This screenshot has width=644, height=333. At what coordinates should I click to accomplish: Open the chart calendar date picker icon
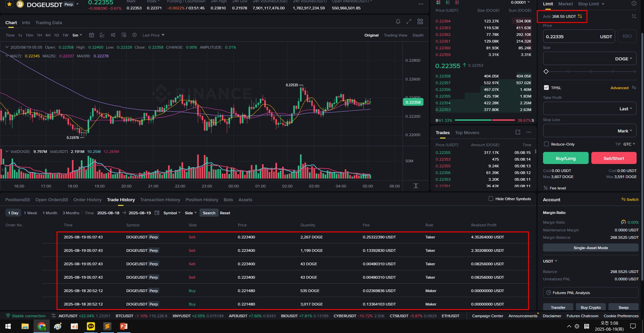pyautogui.click(x=91, y=35)
